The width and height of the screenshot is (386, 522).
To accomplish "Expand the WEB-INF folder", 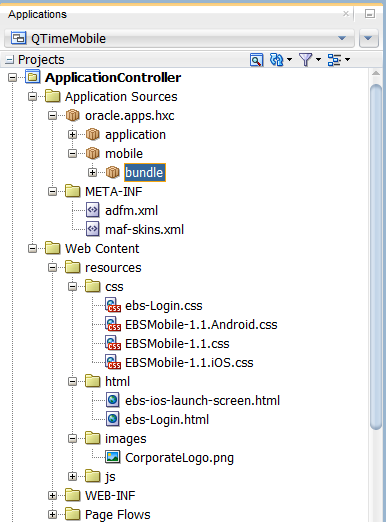I will [x=52, y=496].
